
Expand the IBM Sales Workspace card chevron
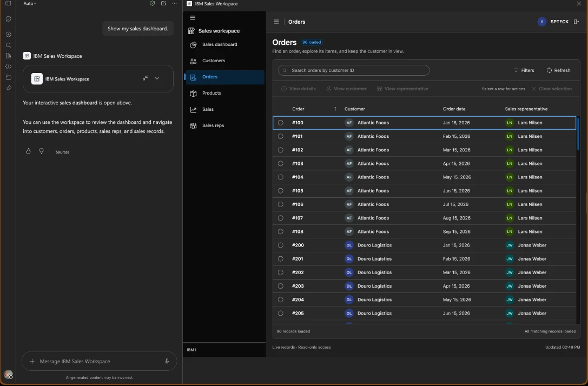click(157, 78)
